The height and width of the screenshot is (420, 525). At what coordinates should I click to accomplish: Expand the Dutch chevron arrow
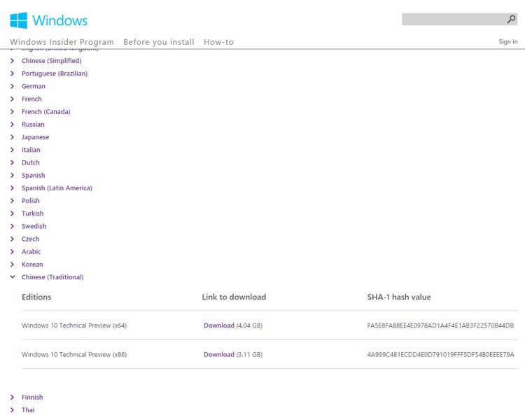click(13, 162)
